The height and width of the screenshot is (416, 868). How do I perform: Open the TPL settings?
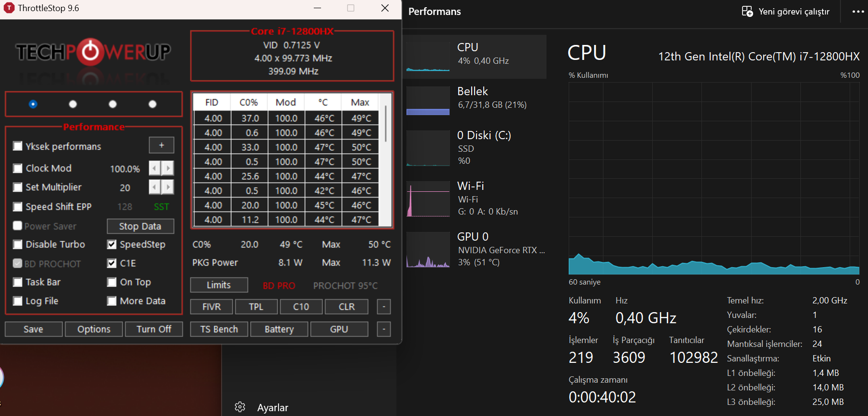(256, 307)
